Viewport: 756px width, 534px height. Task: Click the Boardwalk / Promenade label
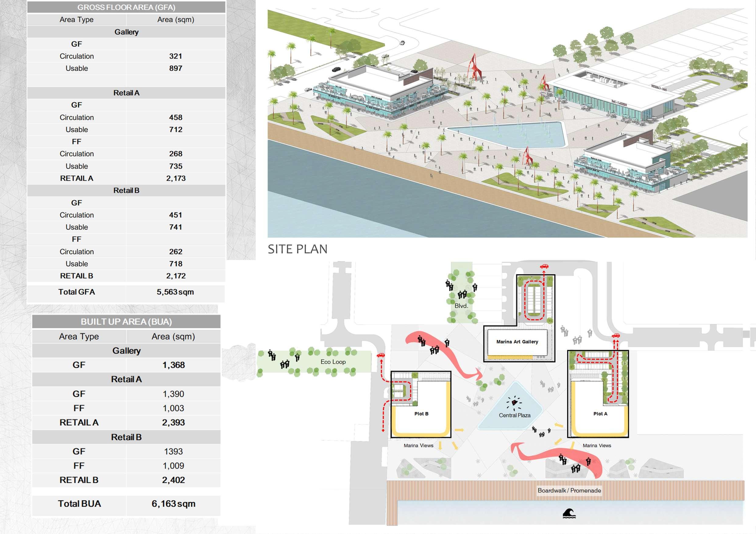point(569,490)
